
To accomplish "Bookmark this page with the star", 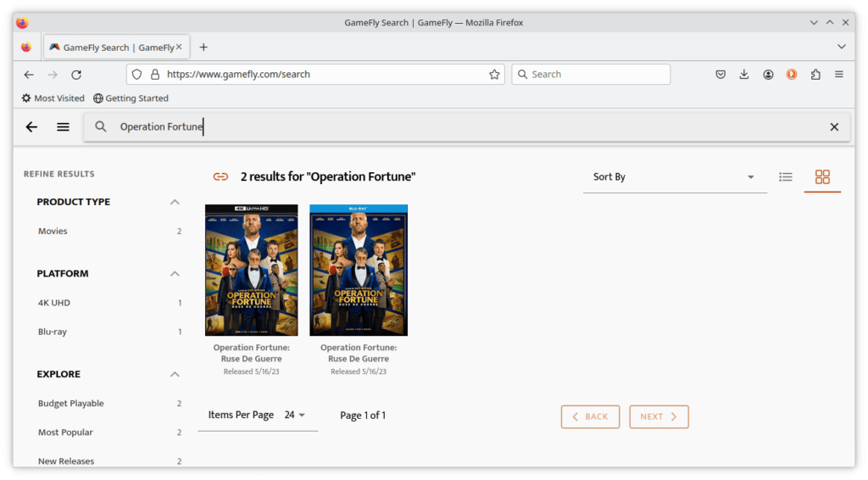I will (494, 74).
